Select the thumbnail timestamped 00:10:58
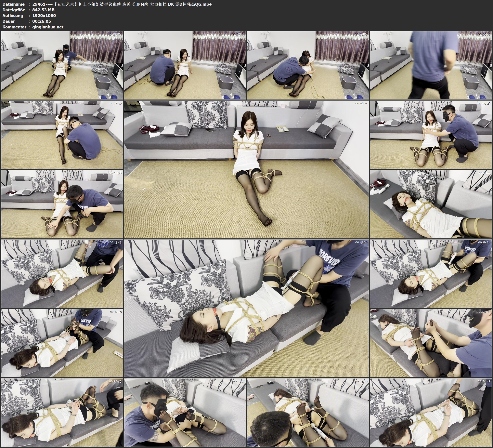Screen dimensions: 493x448 [62, 204]
